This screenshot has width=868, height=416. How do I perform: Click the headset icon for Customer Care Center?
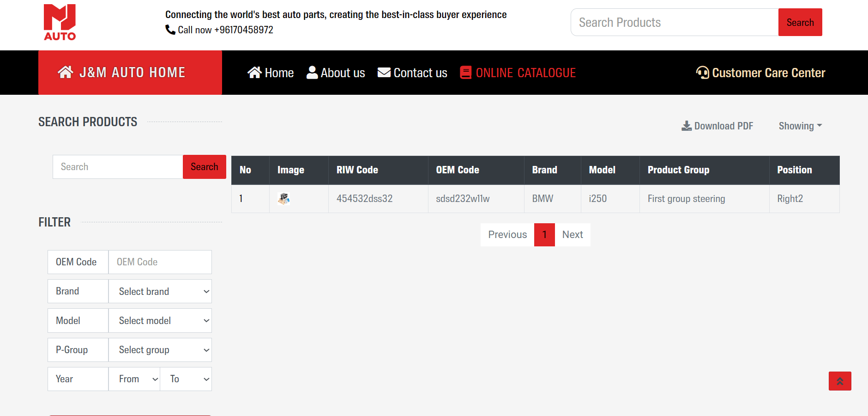pos(702,73)
